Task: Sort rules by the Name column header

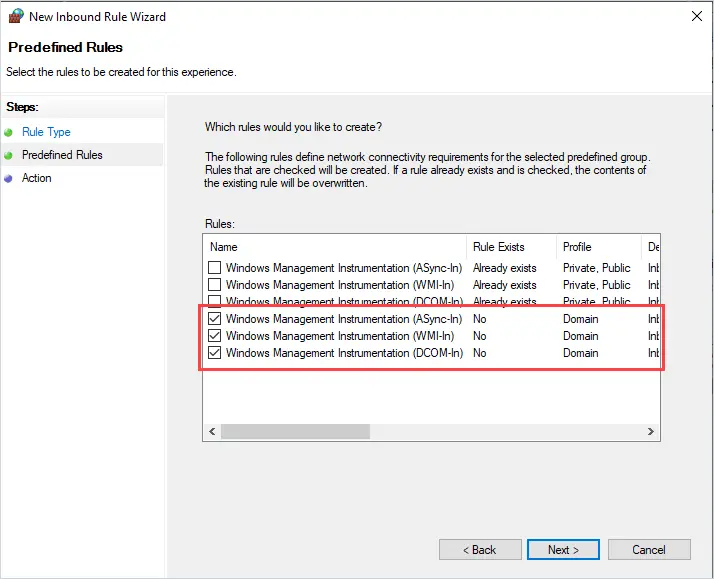Action: pyautogui.click(x=335, y=247)
